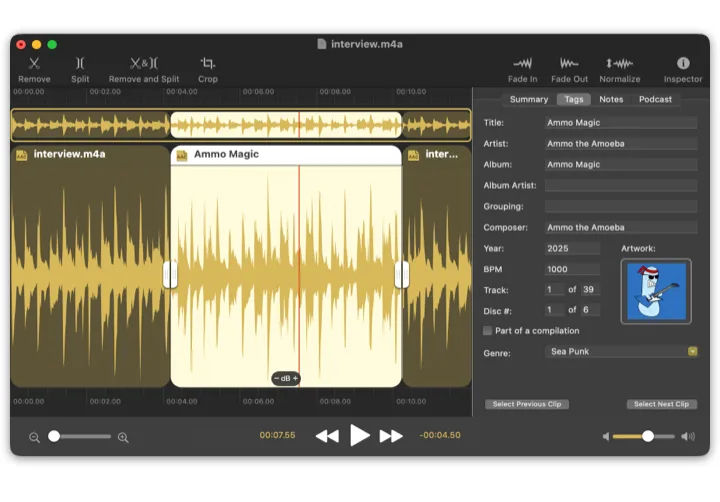Click the remaining time -00:04.50

pos(439,435)
